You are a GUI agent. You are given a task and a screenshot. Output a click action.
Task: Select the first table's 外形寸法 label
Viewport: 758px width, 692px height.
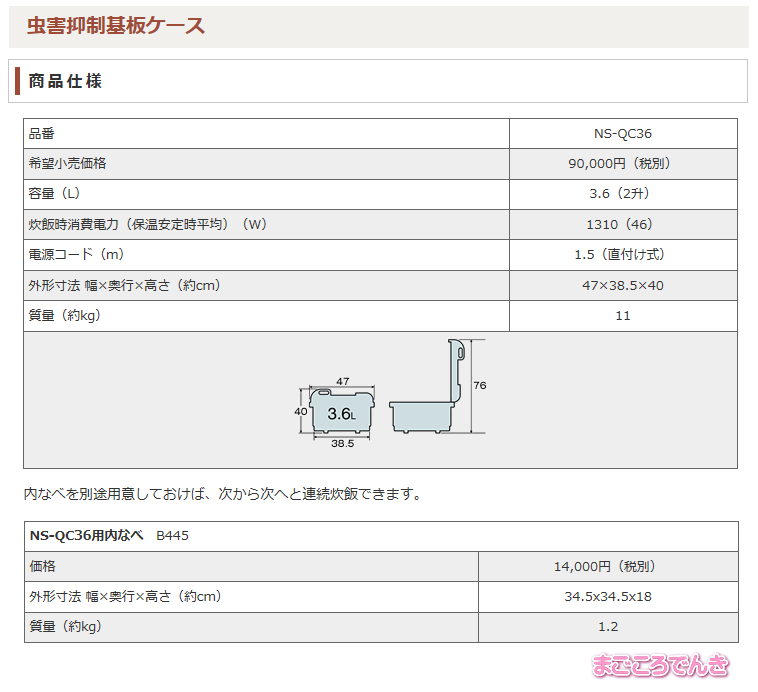point(127,285)
